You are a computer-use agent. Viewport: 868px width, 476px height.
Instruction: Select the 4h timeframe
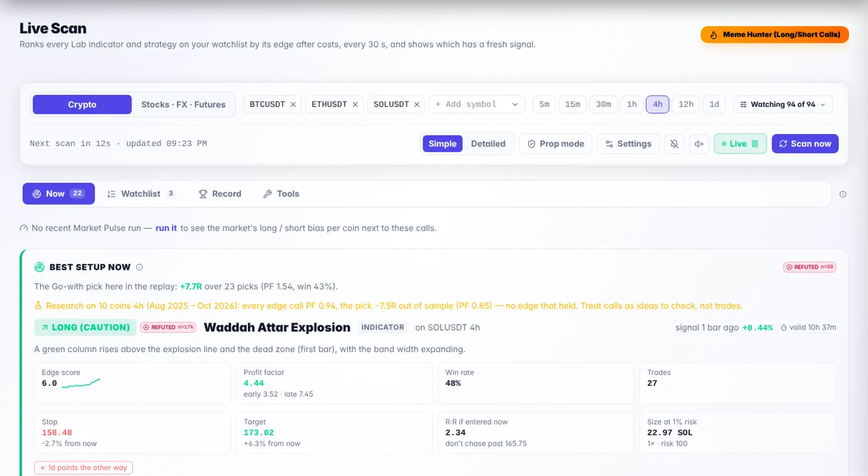[x=658, y=105]
